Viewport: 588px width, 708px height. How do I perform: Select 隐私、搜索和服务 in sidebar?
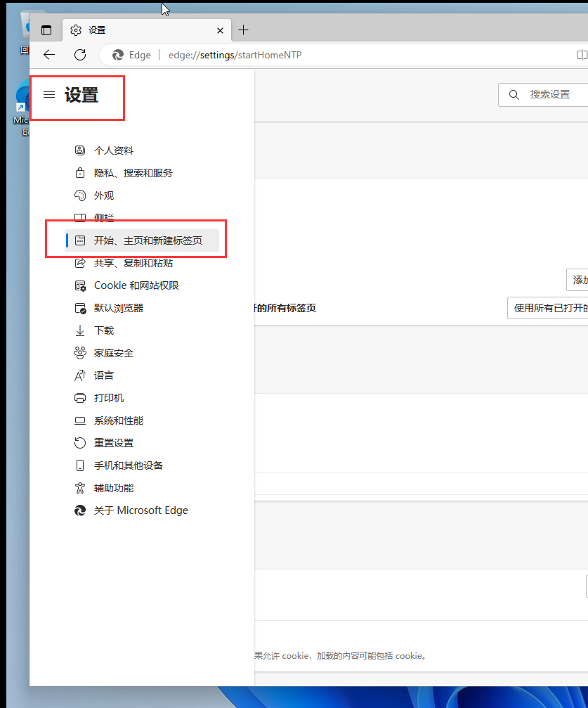click(x=133, y=173)
